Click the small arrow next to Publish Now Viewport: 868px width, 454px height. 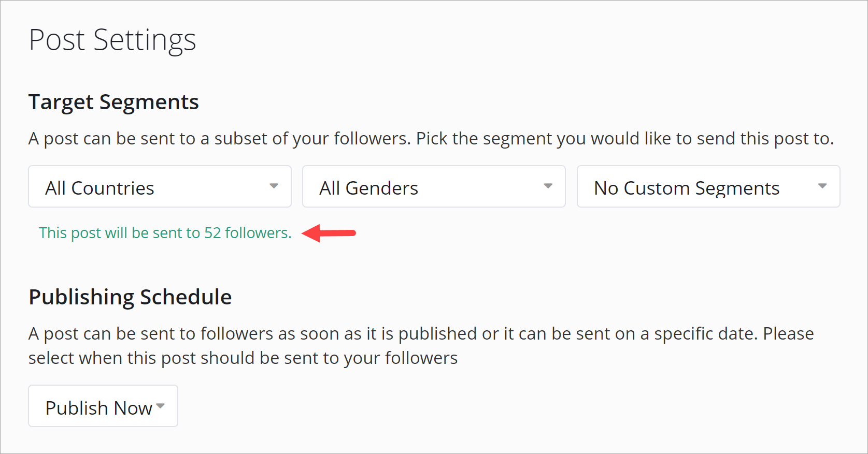161,406
